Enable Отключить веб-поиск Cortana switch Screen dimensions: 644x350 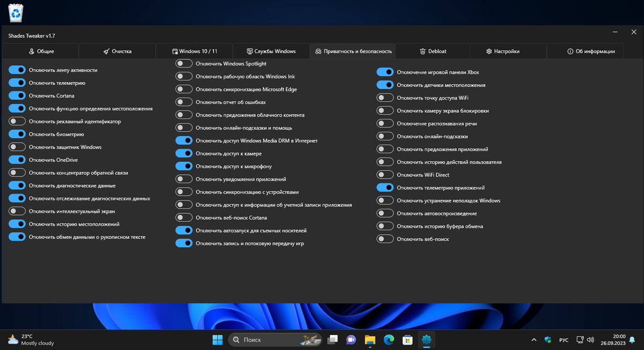[184, 218]
